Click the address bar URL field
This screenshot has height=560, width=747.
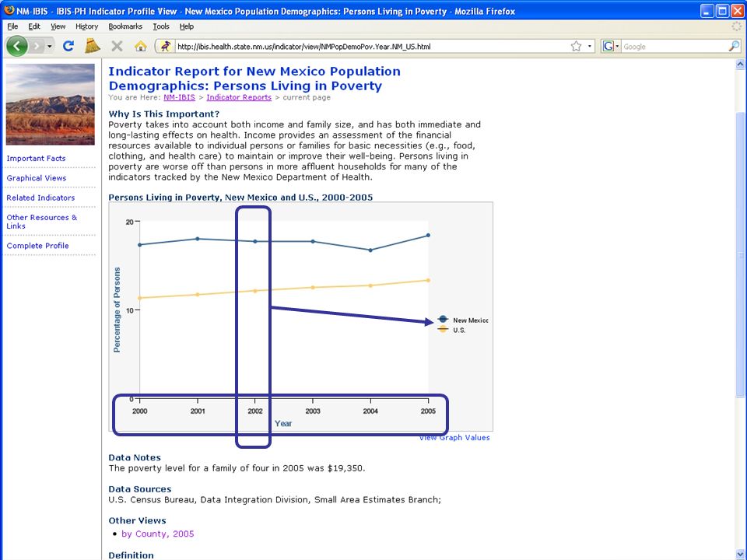(372, 46)
